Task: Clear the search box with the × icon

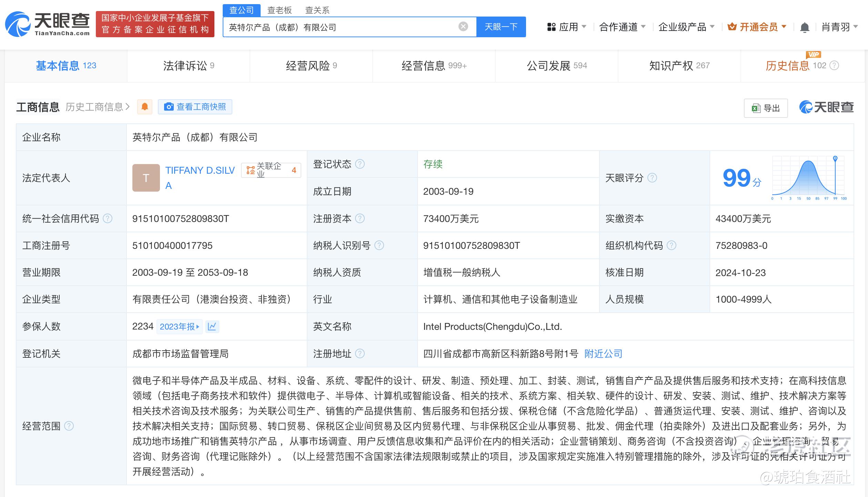Action: [x=463, y=27]
